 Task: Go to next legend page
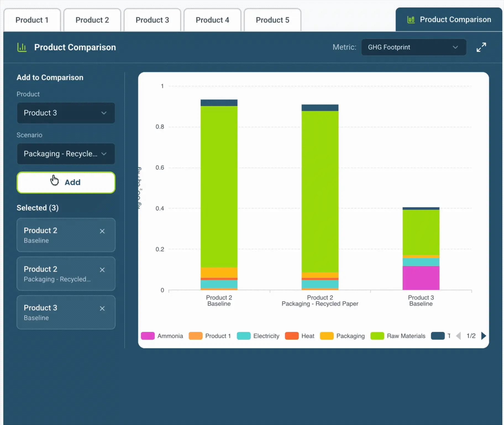[x=484, y=336]
